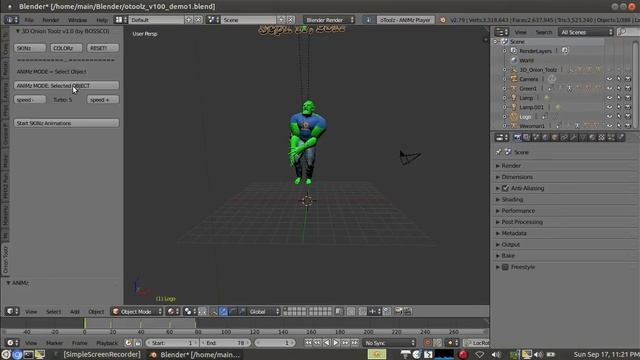Toggle Green1 viewport visibility eye
The width and height of the screenshot is (640, 360).
pyautogui.click(x=609, y=89)
